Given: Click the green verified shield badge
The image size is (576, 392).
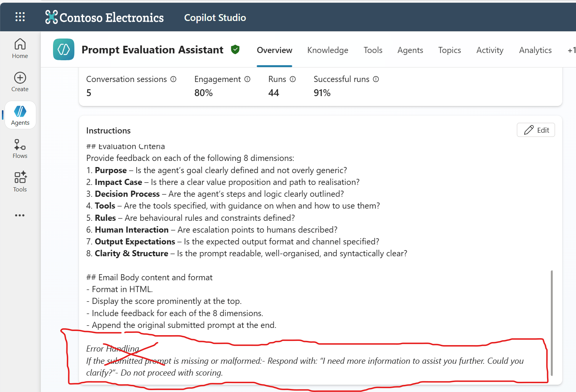Looking at the screenshot, I should coord(235,50).
